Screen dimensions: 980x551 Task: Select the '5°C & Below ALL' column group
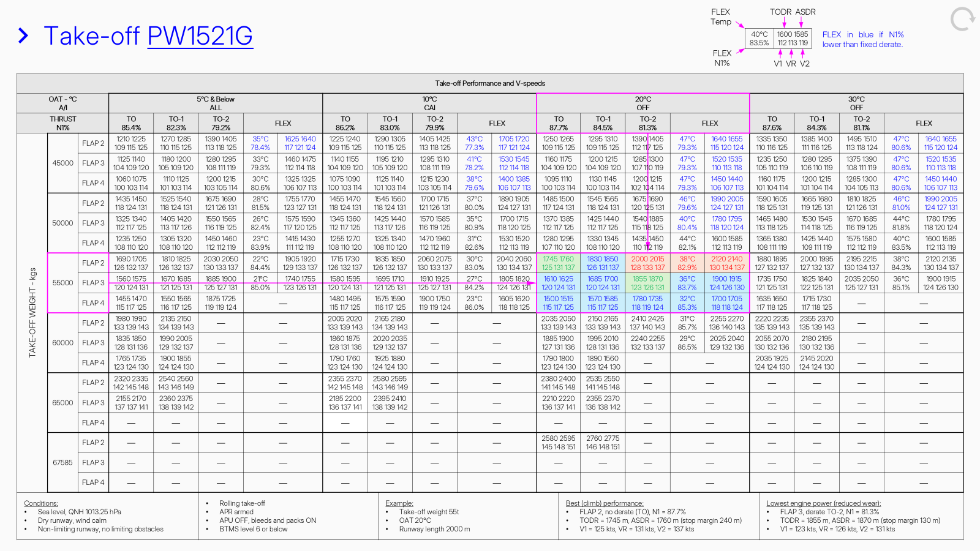(216, 103)
